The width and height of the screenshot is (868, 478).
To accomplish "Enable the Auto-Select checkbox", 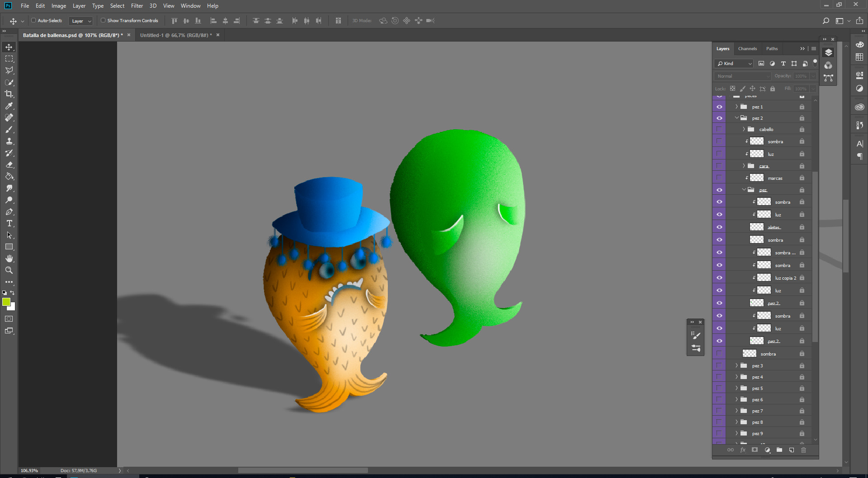I will [33, 20].
